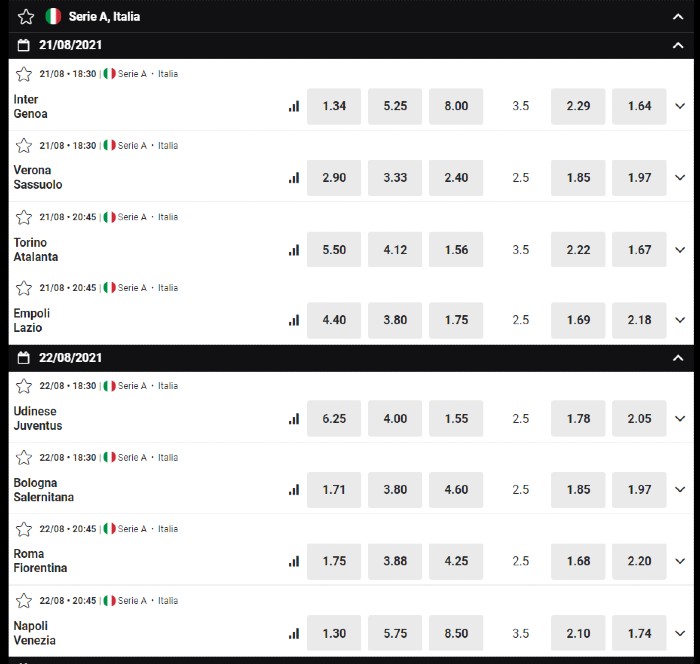Star the Empoli vs Lazio match
Screen dimensions: 700x664
24,288
